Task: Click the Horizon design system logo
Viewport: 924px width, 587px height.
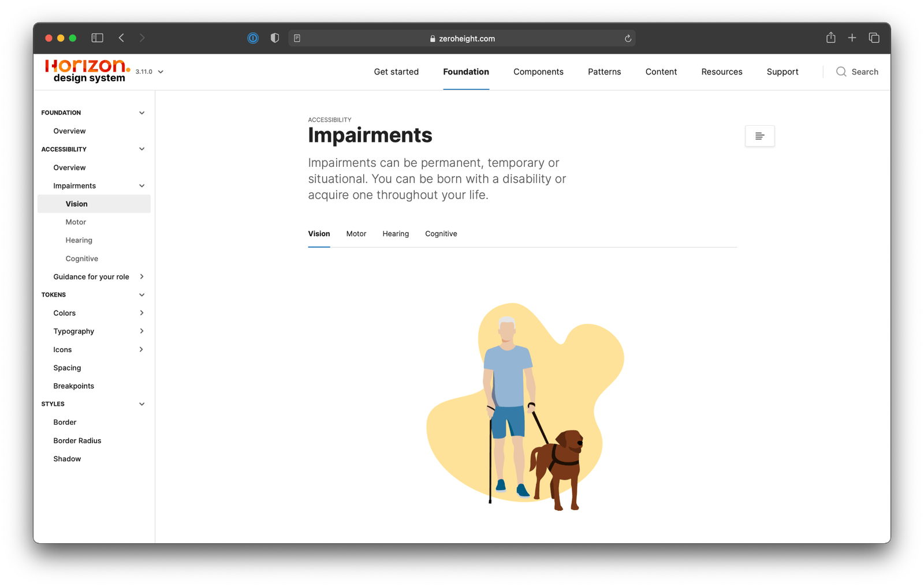Action: 87,72
